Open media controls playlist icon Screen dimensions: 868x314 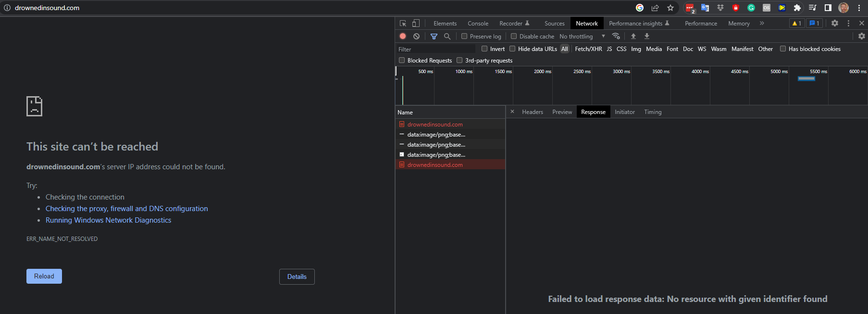[x=813, y=8]
